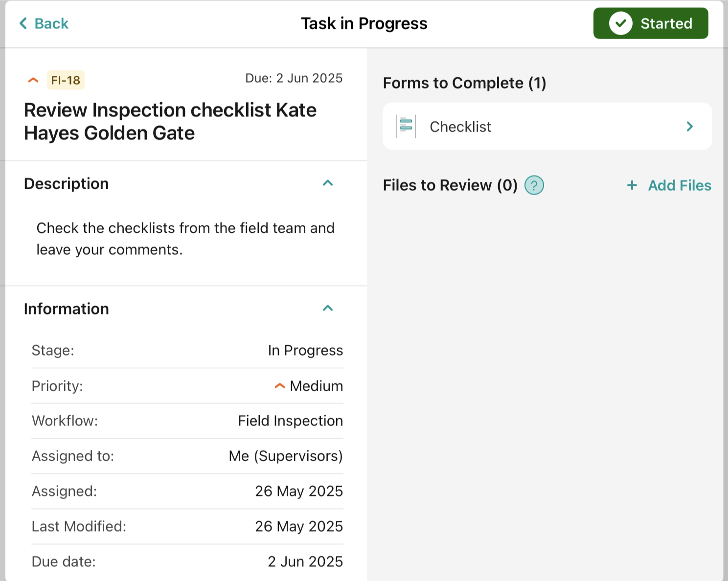Click Add Files link
Viewport: 728px width, 581px height.
(679, 185)
